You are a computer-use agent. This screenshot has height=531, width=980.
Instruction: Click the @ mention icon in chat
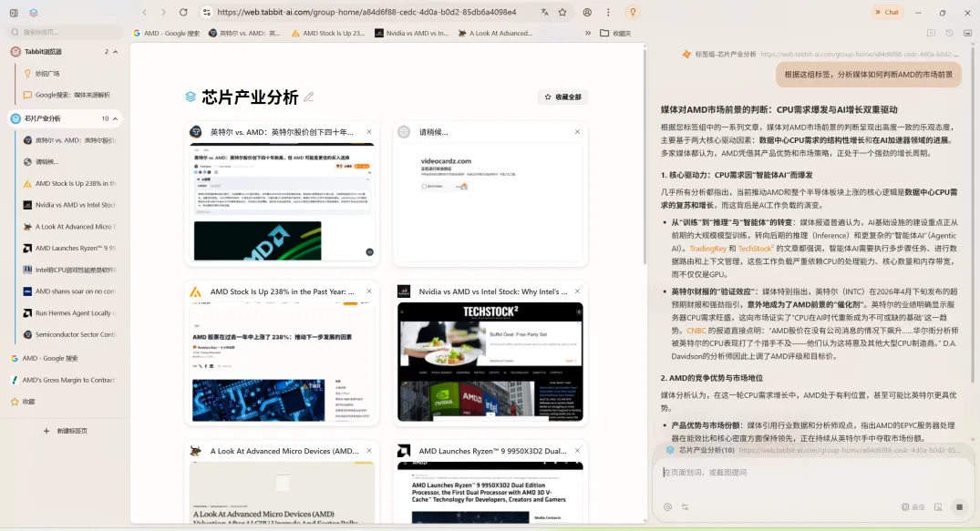tap(667, 507)
